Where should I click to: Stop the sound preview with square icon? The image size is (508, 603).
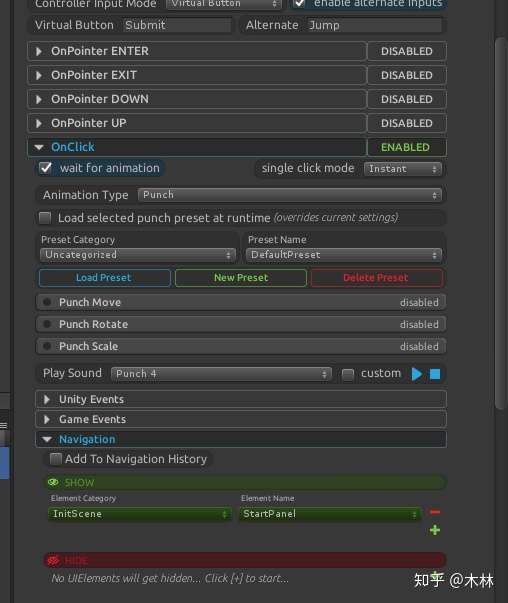pyautogui.click(x=435, y=374)
